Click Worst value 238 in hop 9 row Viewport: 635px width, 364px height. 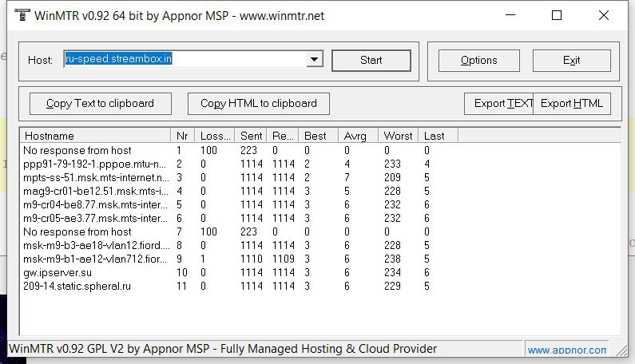click(x=392, y=259)
